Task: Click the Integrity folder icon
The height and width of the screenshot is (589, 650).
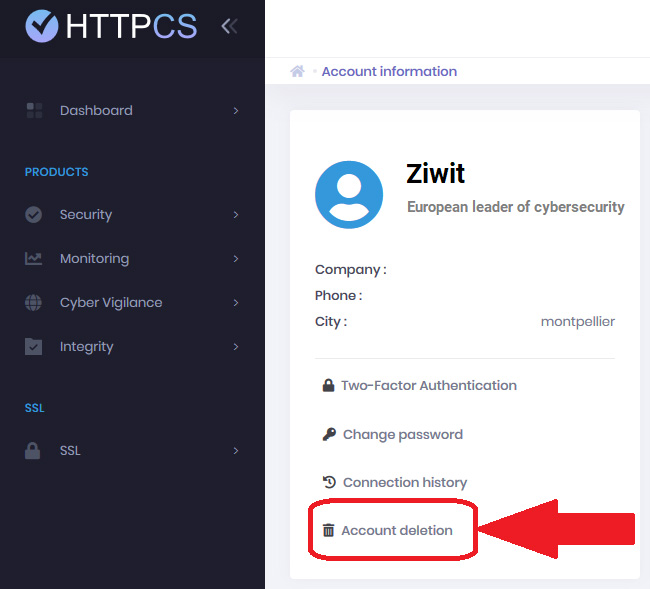Action: pos(34,346)
